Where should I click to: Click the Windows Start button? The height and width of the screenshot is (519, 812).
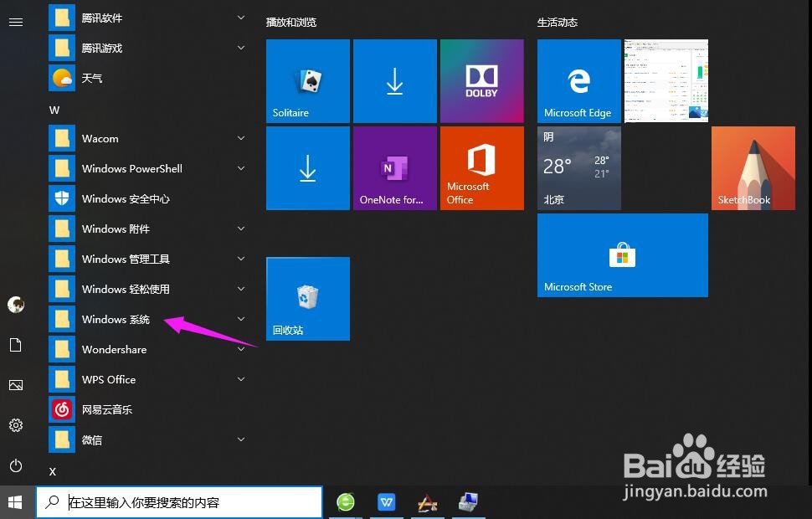[15, 502]
